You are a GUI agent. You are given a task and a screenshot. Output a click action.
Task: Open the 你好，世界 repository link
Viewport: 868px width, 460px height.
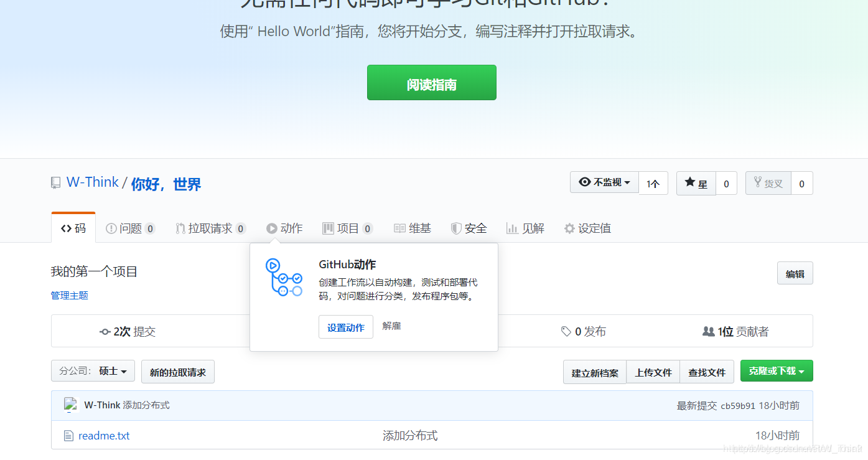pyautogui.click(x=166, y=184)
